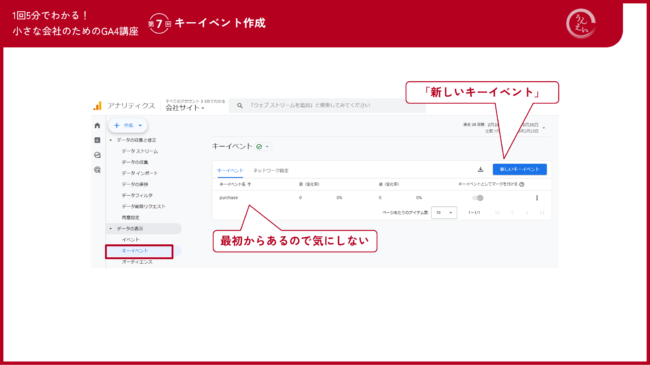Click the 新しいキーイベント blue button
Image resolution: width=650 pixels, height=365 pixels.
519,169
